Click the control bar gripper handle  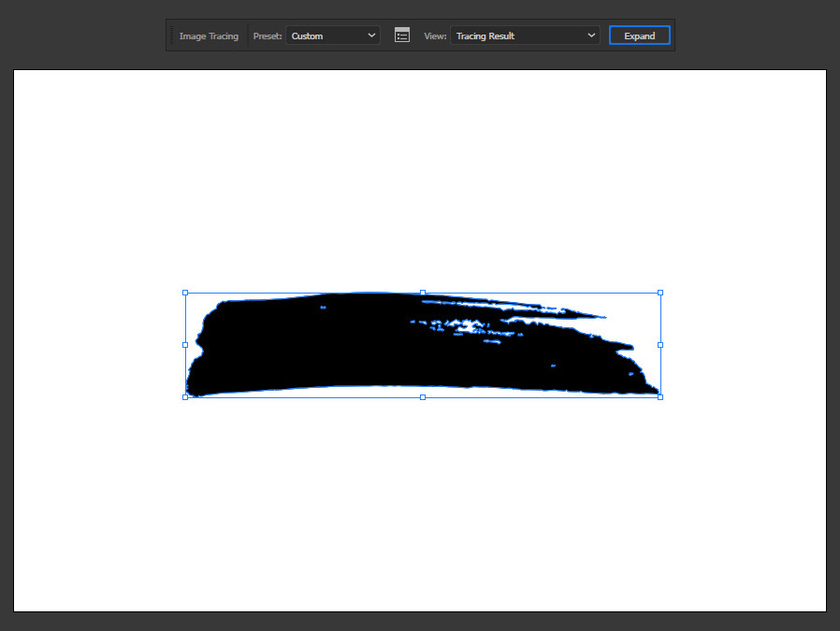[171, 36]
